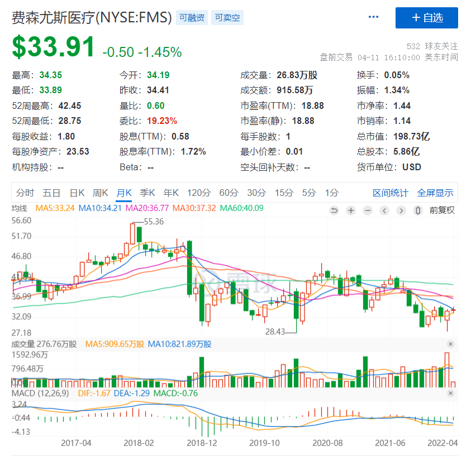Switch to 60分 interval tab
Screen dimensions: 476x456
tap(229, 193)
